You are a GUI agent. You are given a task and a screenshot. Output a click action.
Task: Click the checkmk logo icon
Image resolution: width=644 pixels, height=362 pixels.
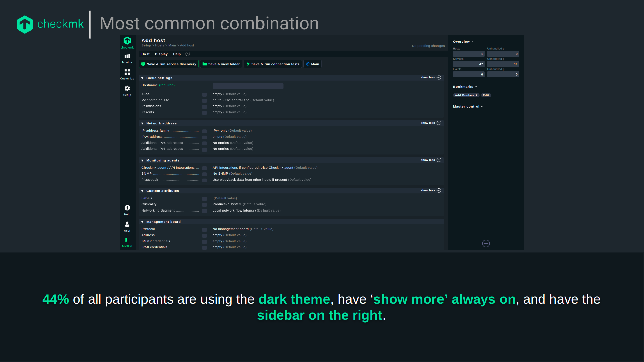pyautogui.click(x=127, y=41)
